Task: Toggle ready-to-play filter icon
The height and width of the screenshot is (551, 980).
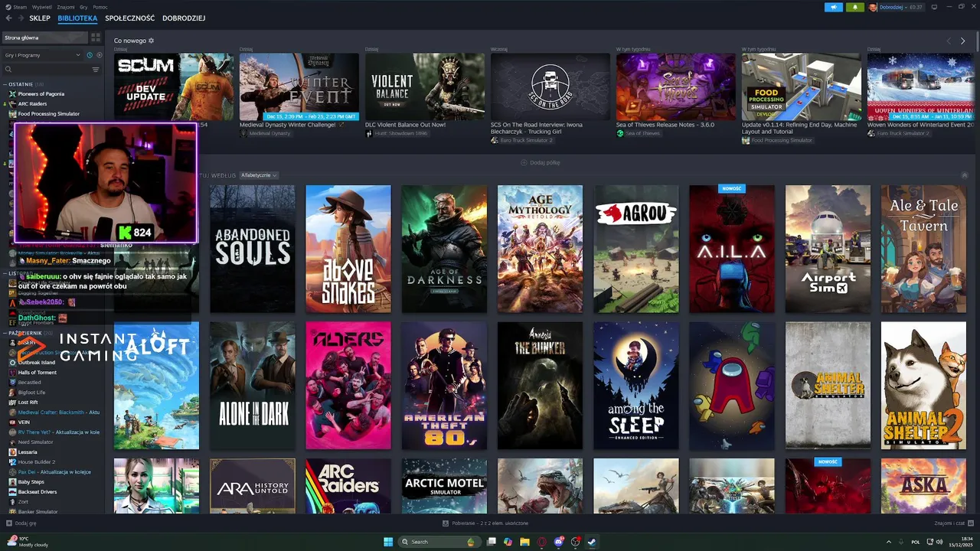Action: tap(99, 55)
